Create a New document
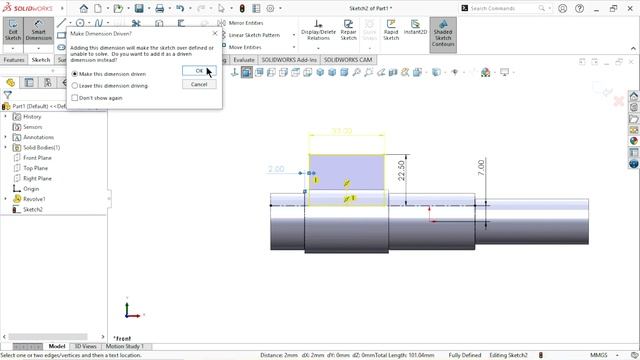The height and width of the screenshot is (360, 640). coord(98,8)
